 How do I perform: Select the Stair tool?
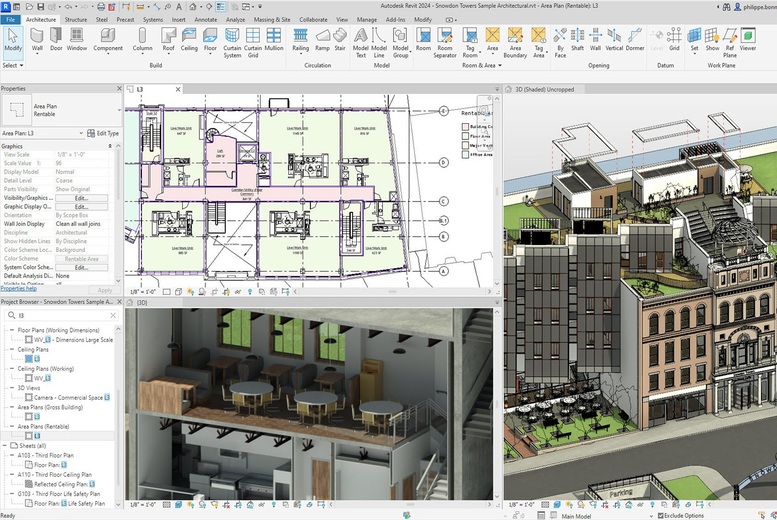340,40
